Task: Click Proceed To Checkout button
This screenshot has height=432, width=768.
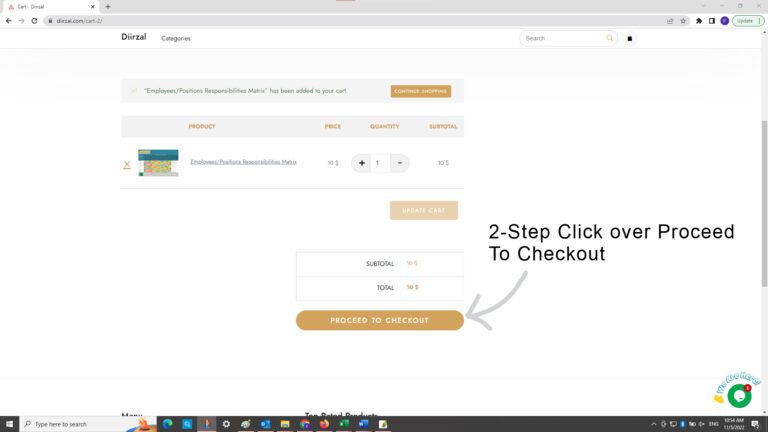Action: pos(380,320)
